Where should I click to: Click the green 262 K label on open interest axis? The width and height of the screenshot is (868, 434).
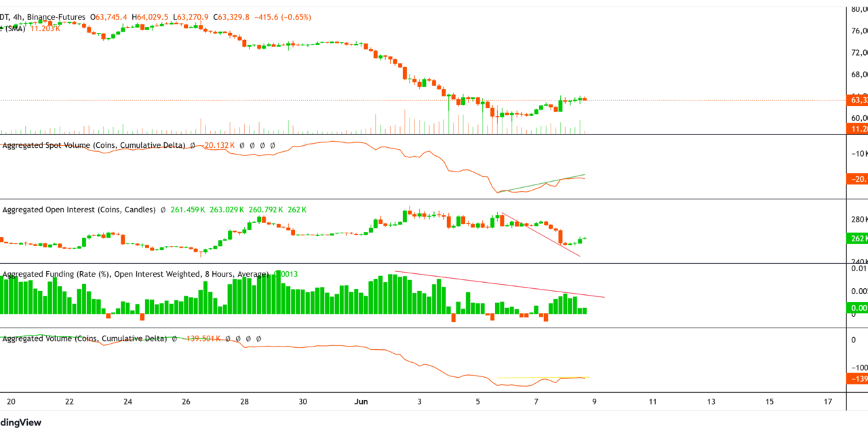coord(858,239)
